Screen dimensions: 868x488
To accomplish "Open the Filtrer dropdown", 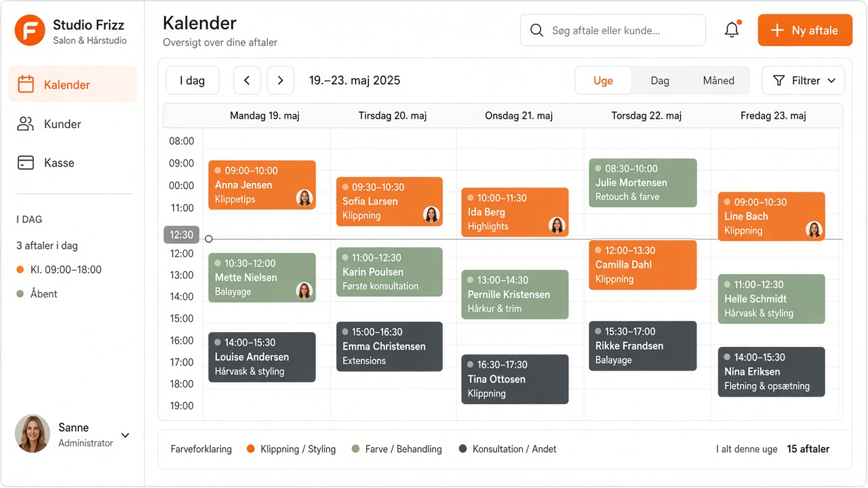I will [804, 81].
